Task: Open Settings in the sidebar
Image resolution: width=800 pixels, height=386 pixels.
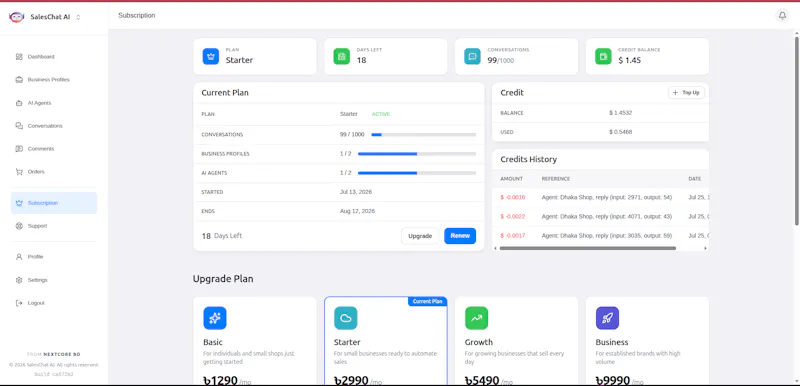Action: pyautogui.click(x=54, y=280)
